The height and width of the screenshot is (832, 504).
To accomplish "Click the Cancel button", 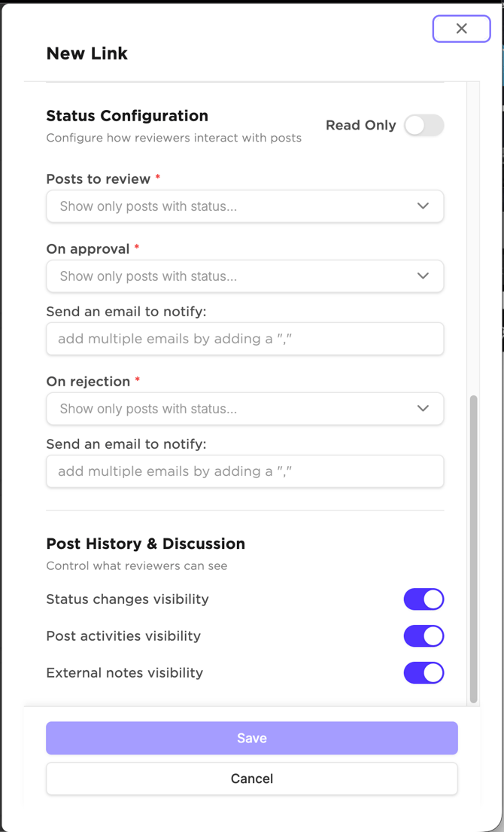I will pyautogui.click(x=251, y=779).
